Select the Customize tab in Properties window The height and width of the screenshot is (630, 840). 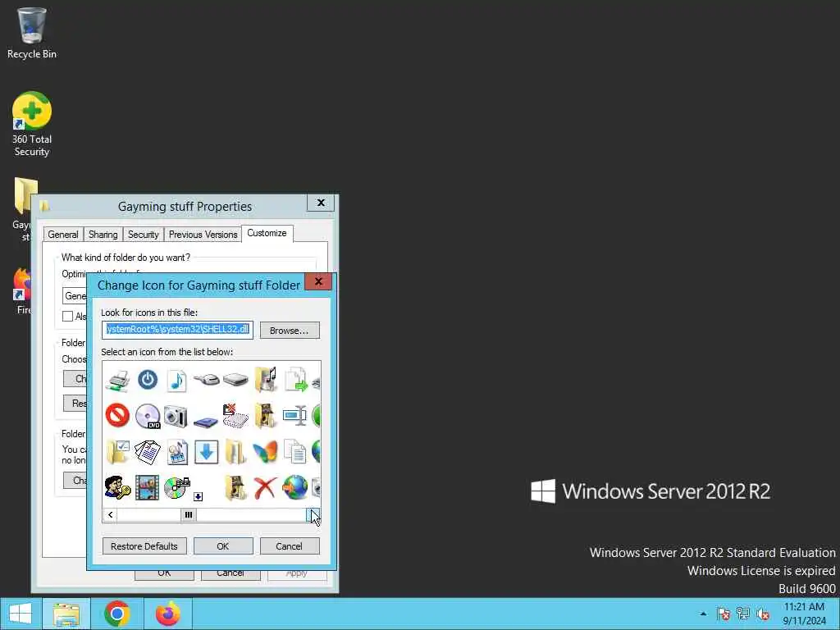(x=267, y=233)
